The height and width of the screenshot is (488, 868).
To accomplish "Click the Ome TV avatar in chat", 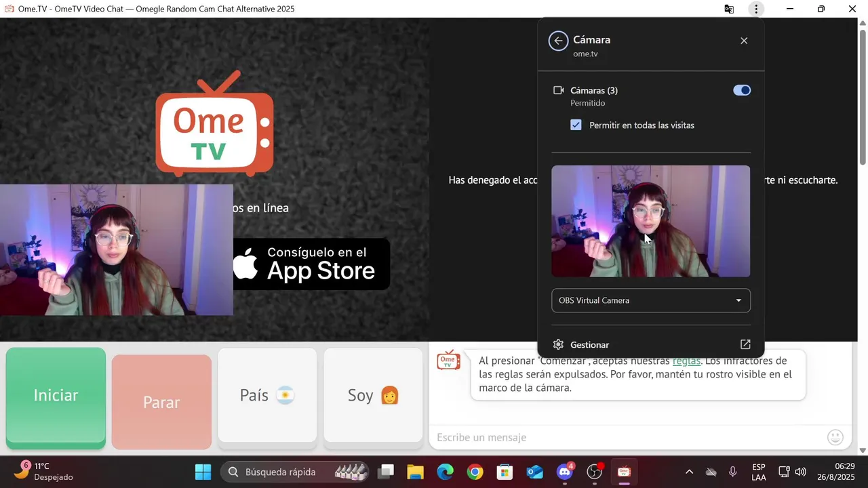I will 448,360.
